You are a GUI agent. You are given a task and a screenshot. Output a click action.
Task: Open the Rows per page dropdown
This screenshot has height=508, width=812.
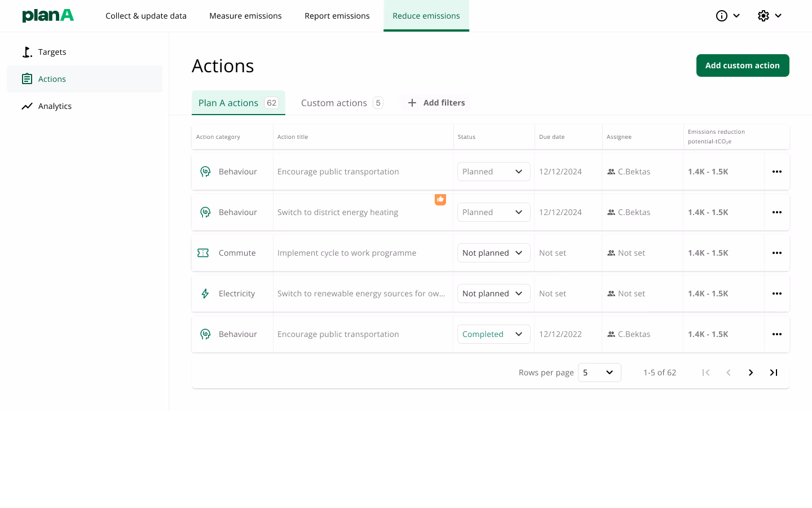[599, 373]
